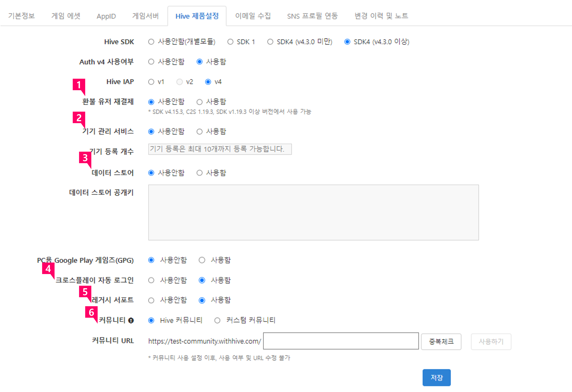Select SDK4 (v4.3.0 미만) option

(270, 42)
